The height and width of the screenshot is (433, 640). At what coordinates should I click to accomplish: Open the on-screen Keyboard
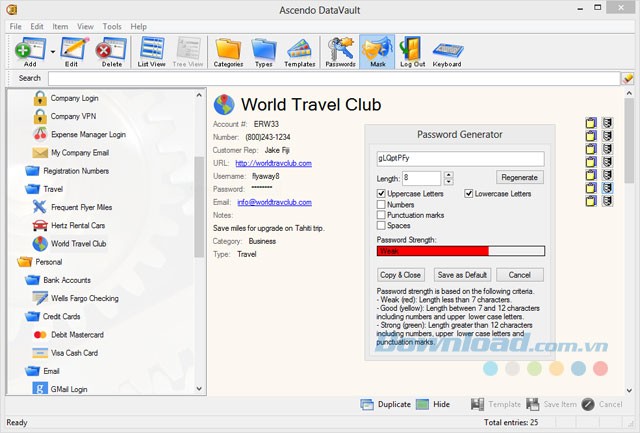click(447, 47)
